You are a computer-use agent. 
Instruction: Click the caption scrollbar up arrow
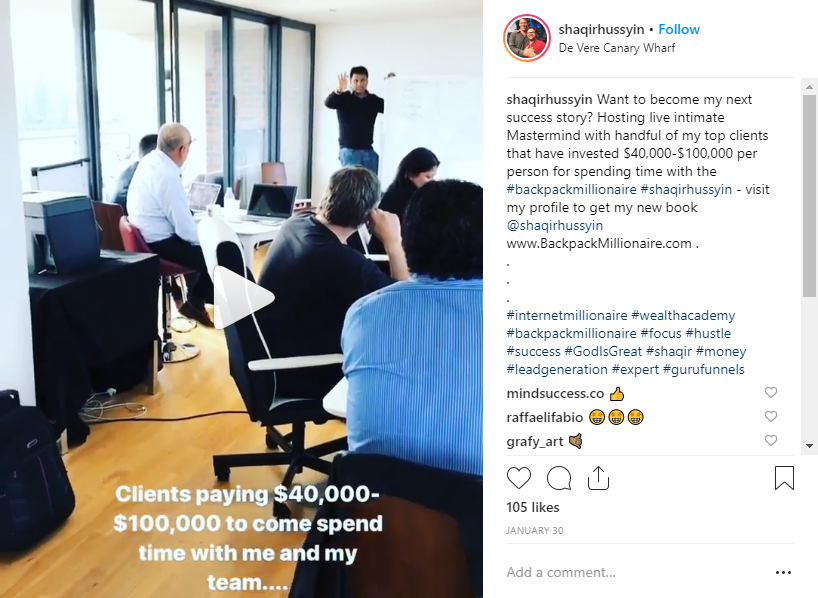[x=809, y=87]
